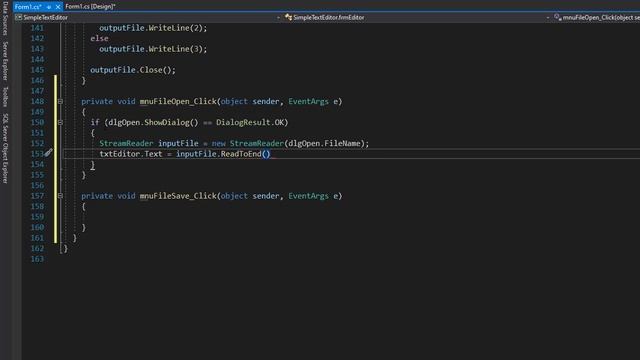Click txtEditor.Text on line 153
The image size is (640, 360).
[131, 154]
